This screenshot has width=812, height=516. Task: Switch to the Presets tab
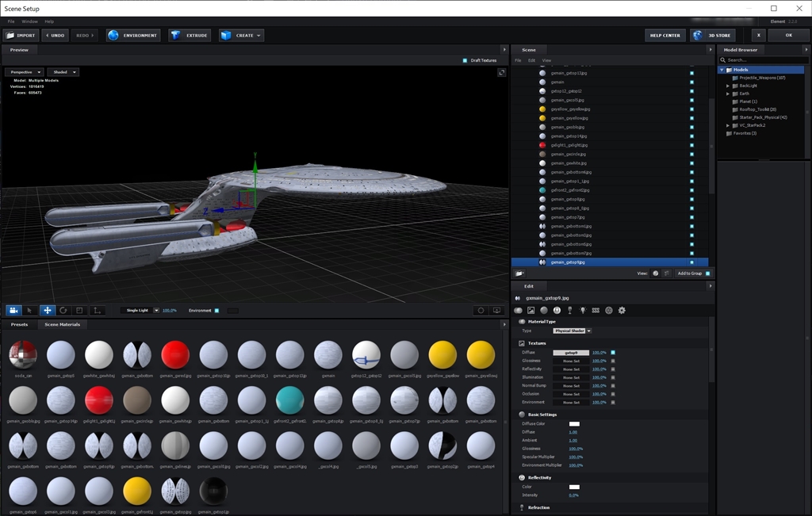click(x=19, y=324)
